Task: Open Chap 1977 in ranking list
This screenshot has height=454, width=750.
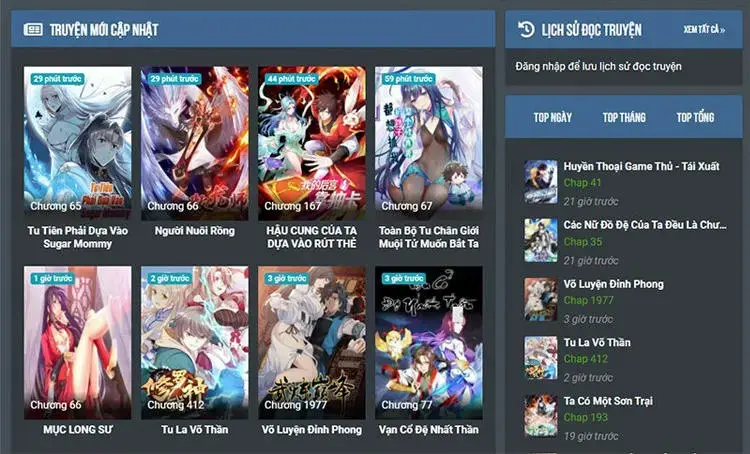Action: (x=588, y=300)
